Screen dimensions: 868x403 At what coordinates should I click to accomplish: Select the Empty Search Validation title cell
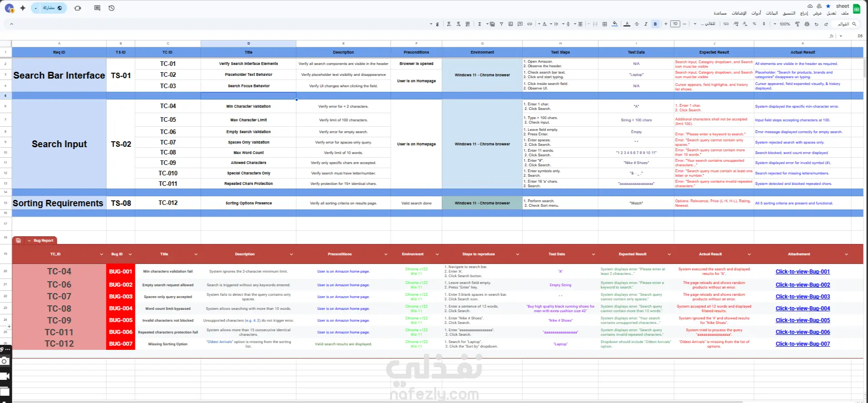[x=248, y=132]
